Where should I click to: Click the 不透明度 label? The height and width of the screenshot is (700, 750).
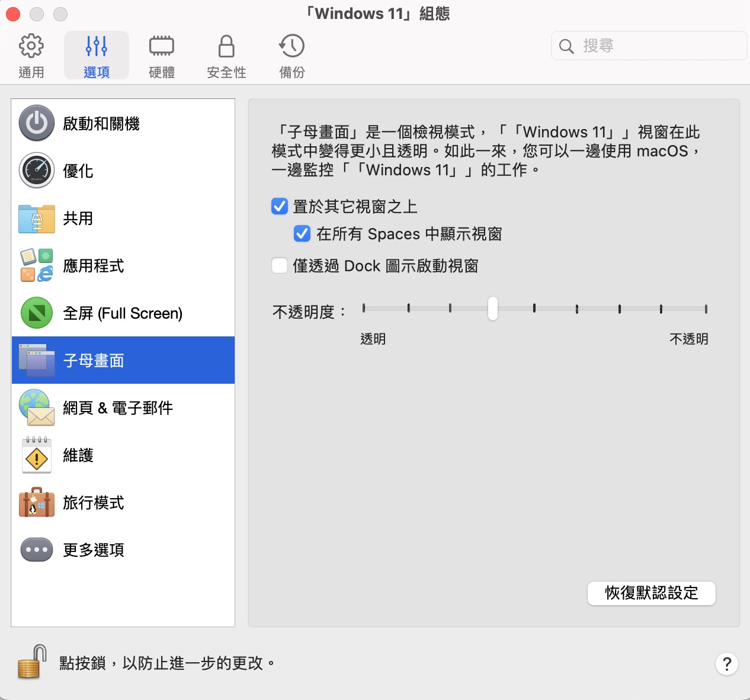click(x=309, y=312)
